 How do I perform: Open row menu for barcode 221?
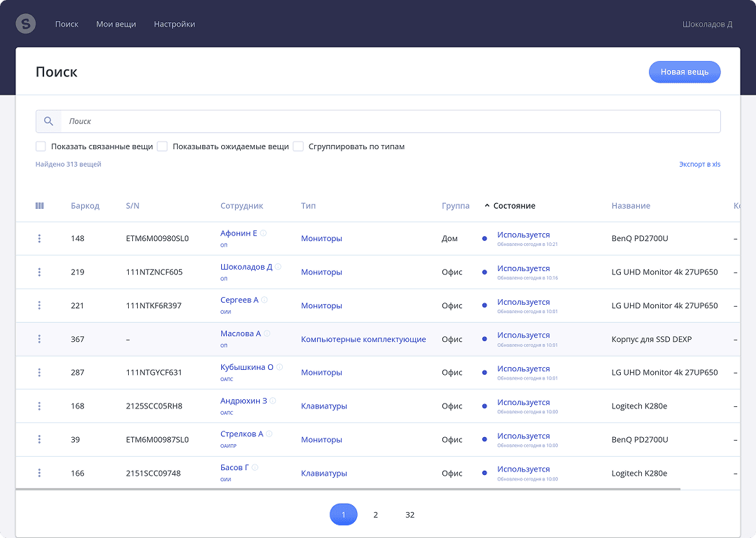39,305
